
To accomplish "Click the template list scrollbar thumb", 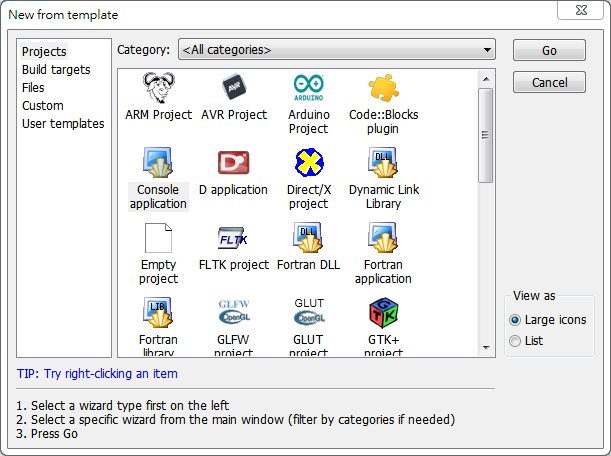I will click(486, 135).
